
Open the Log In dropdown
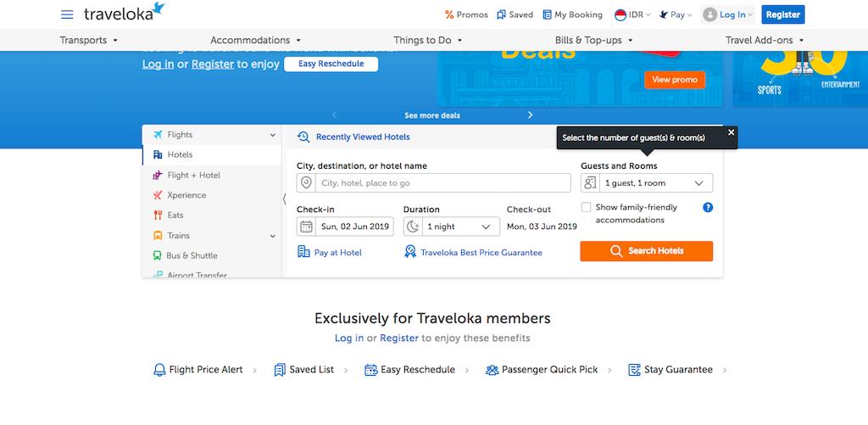[728, 15]
